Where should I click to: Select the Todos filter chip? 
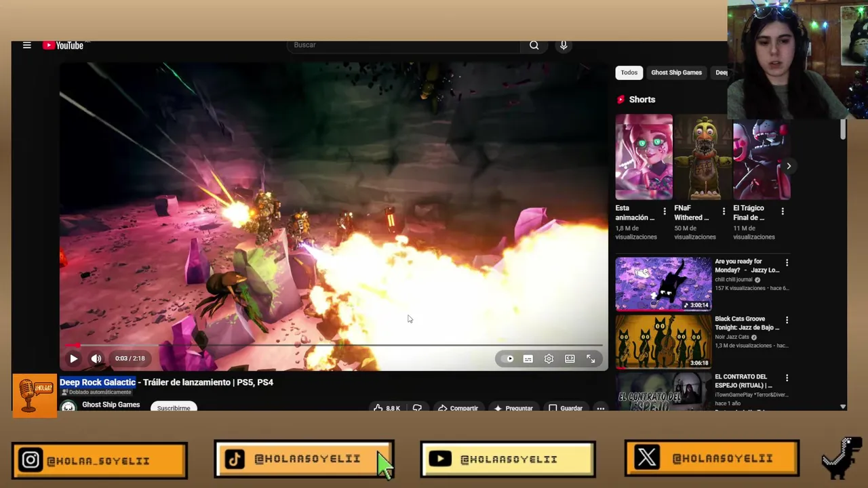pos(629,73)
